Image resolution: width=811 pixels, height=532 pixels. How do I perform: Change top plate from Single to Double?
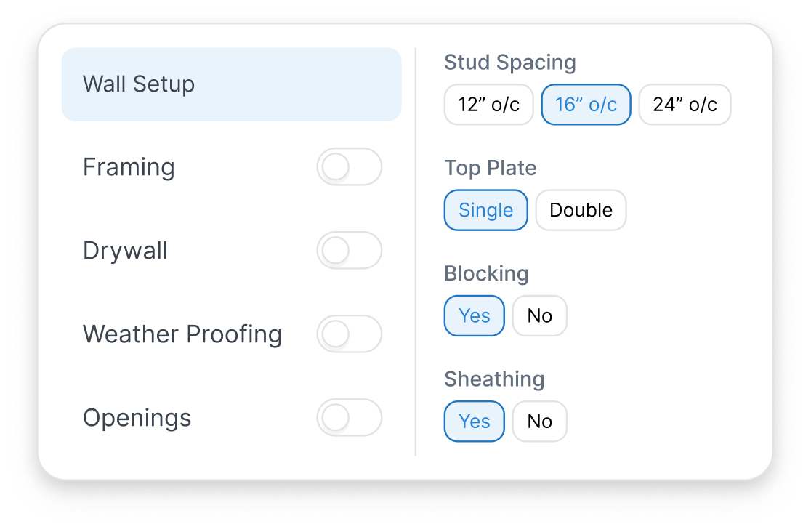(x=581, y=210)
